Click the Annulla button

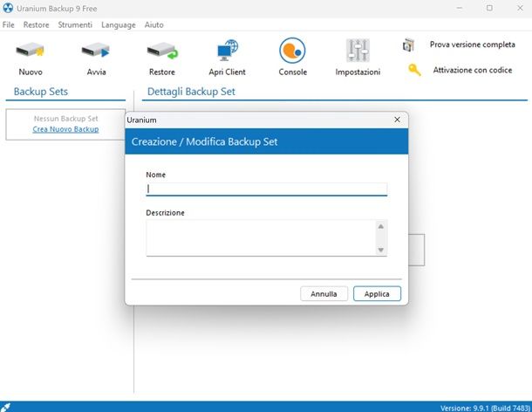[x=324, y=294]
